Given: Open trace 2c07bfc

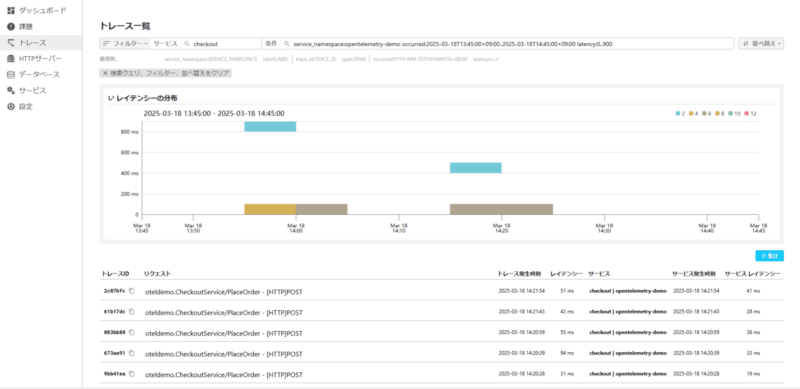Looking at the screenshot, I should [113, 290].
